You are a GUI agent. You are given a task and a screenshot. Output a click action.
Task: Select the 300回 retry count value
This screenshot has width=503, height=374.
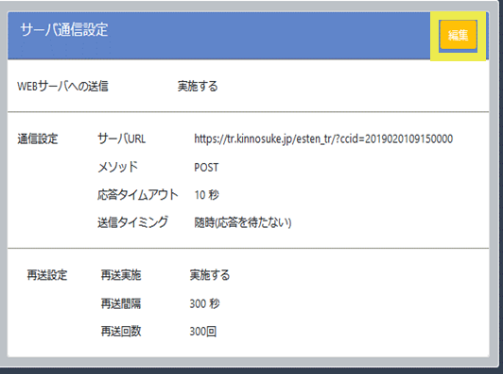coord(203,332)
